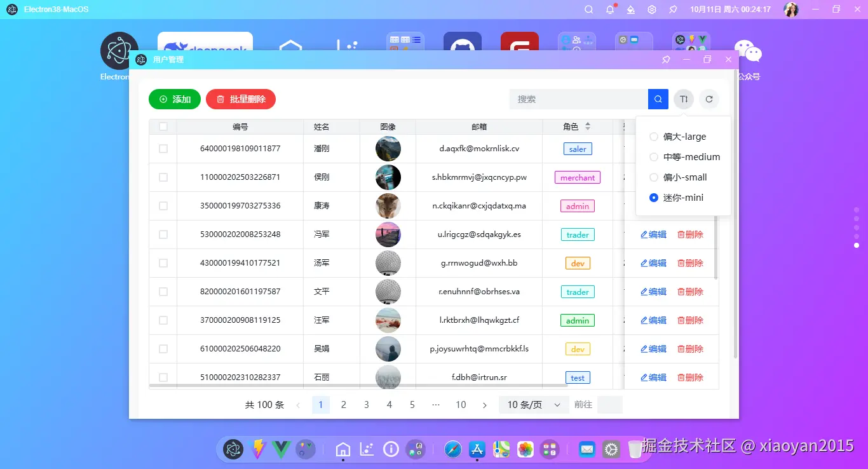Edit user 潘刚 via the pencil icon

[653, 148]
